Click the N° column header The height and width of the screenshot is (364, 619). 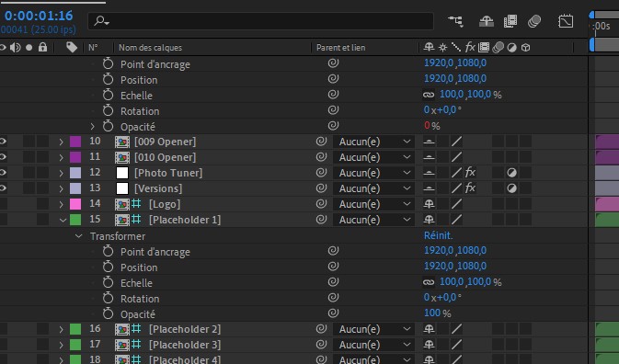coord(93,48)
